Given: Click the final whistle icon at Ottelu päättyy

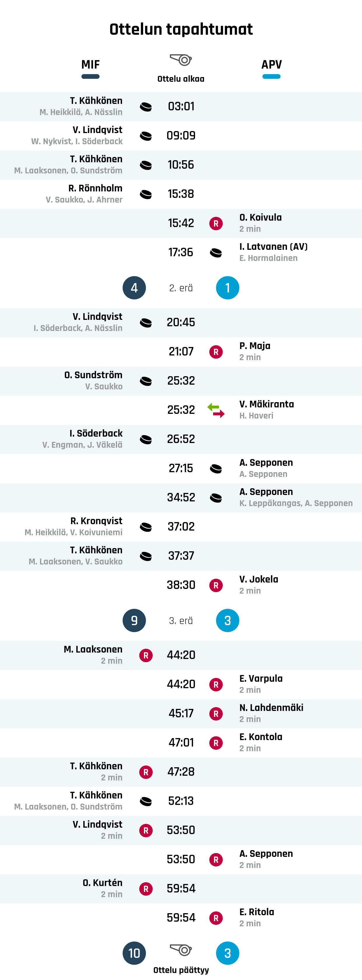Looking at the screenshot, I should [x=181, y=950].
